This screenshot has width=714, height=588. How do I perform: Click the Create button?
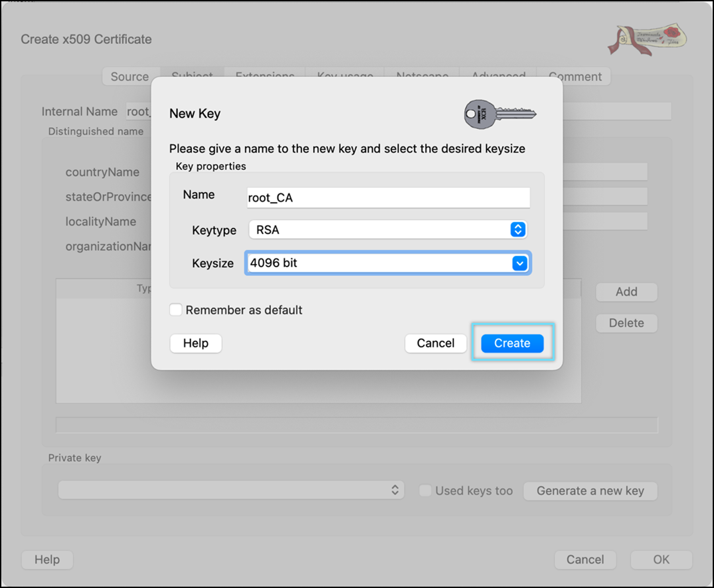512,343
